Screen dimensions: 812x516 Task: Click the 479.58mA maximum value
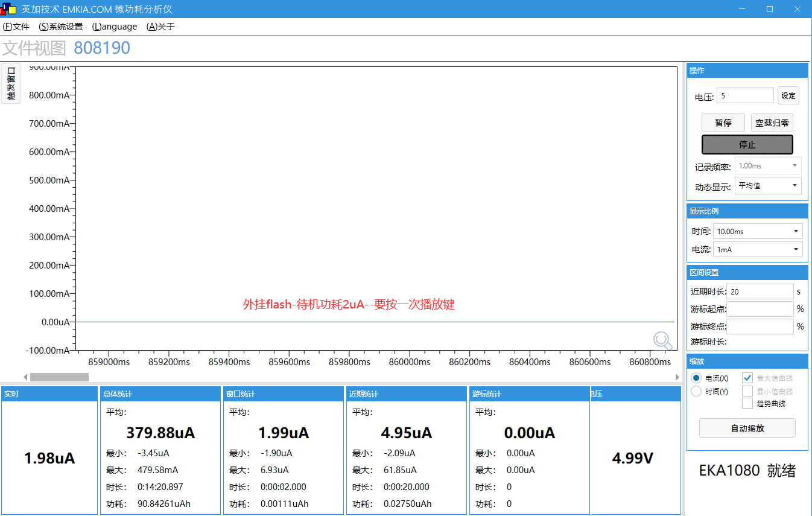pos(158,470)
